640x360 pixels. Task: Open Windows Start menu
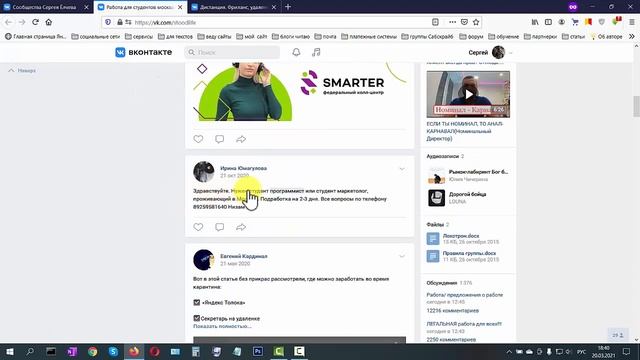9,351
